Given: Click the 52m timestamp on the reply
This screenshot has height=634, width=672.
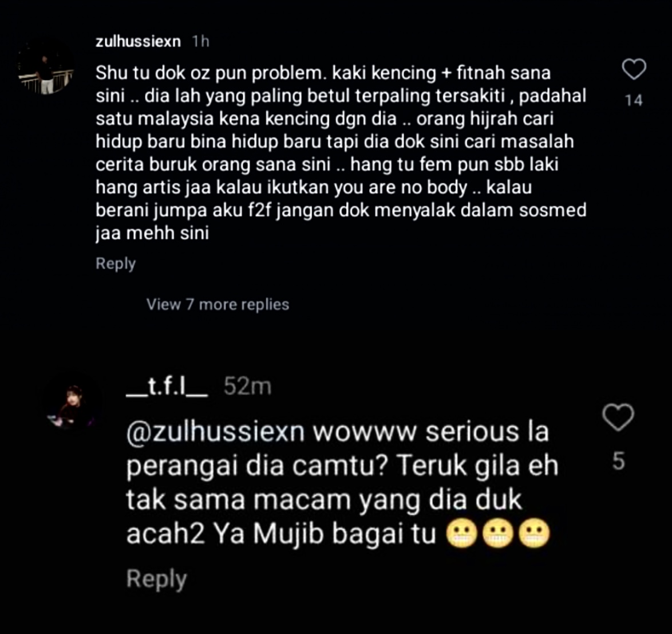Looking at the screenshot, I should [247, 387].
